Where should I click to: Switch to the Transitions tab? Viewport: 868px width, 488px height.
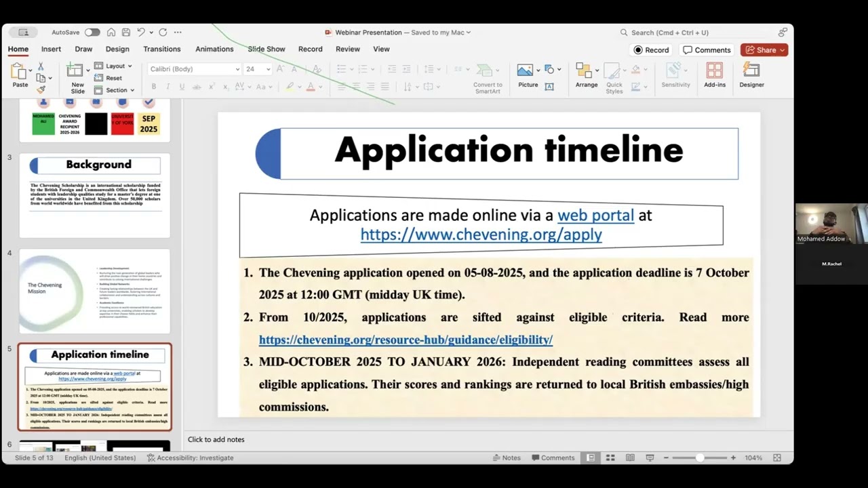(x=162, y=49)
